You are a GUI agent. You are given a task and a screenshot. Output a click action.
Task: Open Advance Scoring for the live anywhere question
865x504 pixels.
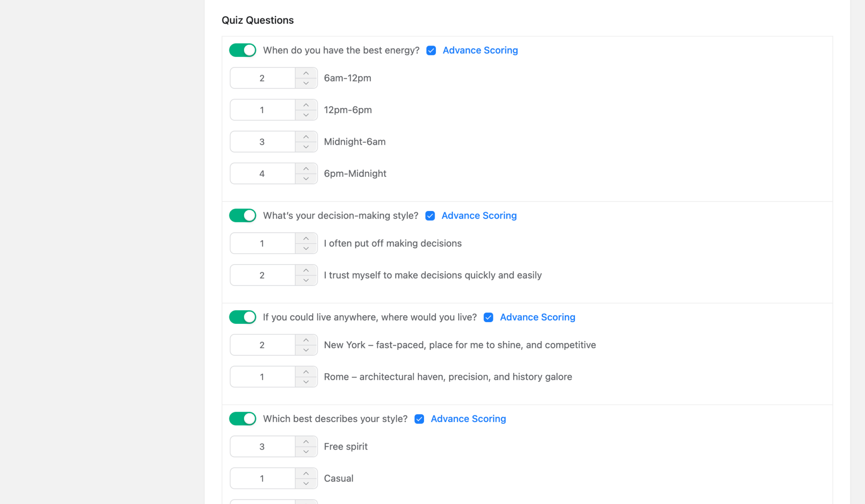(537, 317)
